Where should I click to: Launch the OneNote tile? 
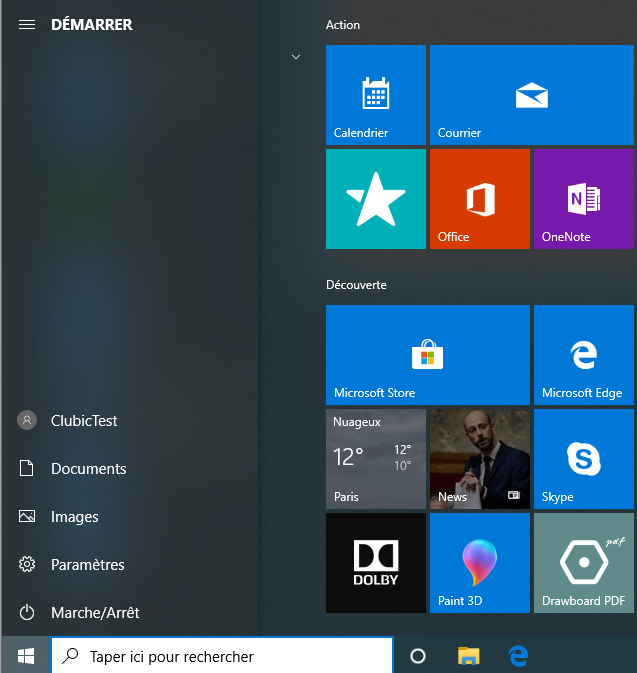coord(584,199)
